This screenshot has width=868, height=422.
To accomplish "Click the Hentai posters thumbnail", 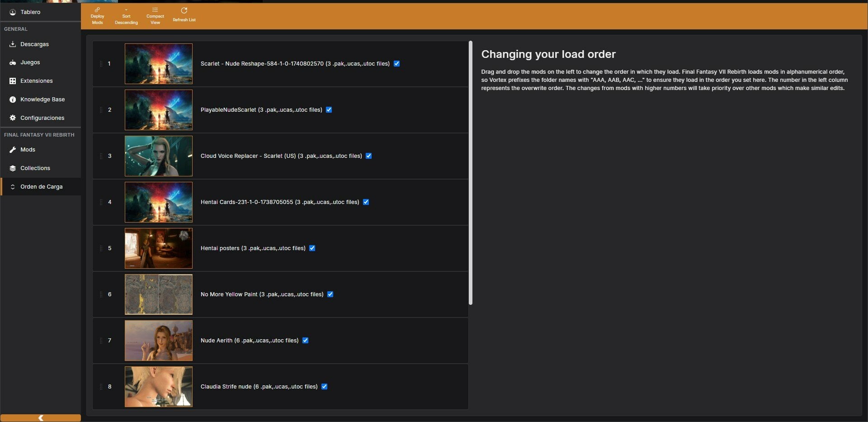I will (x=159, y=248).
